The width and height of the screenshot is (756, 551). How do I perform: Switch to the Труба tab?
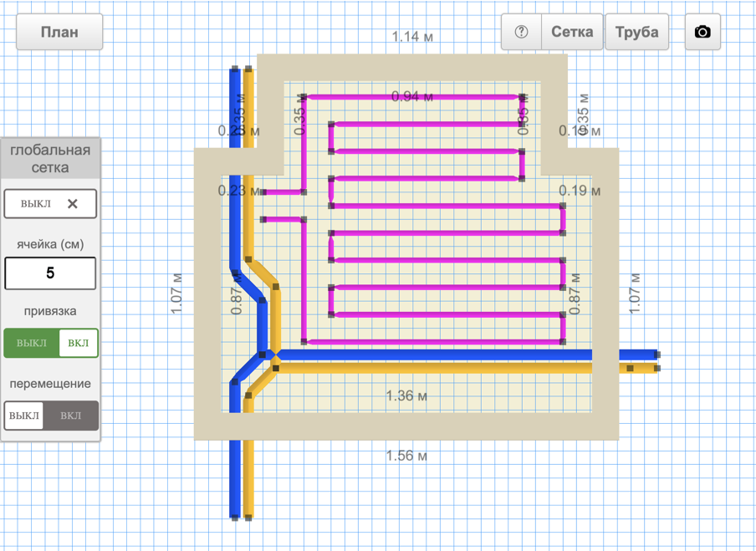(636, 33)
